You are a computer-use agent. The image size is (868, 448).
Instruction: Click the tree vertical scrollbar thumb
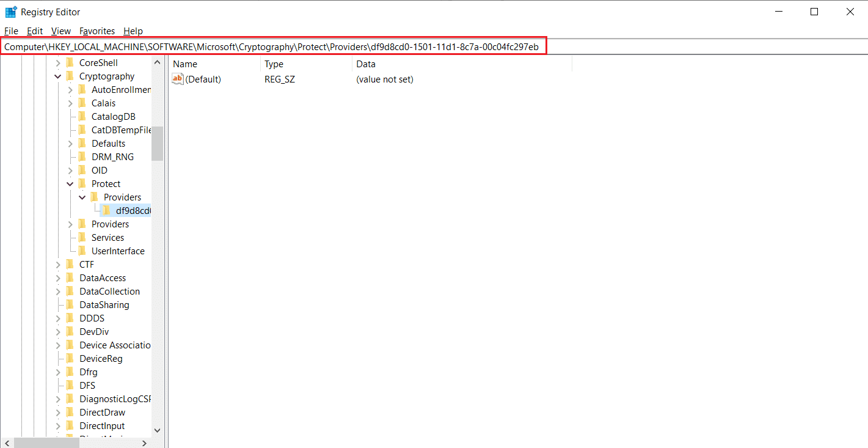click(158, 144)
